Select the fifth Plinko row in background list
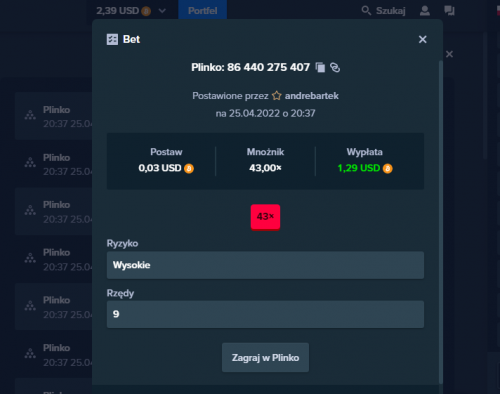The width and height of the screenshot is (500, 394). tap(53, 307)
